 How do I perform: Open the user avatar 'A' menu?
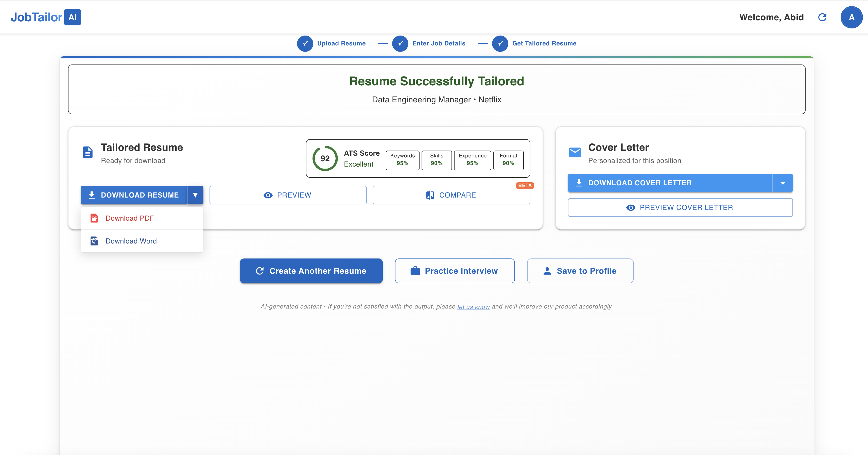(851, 17)
